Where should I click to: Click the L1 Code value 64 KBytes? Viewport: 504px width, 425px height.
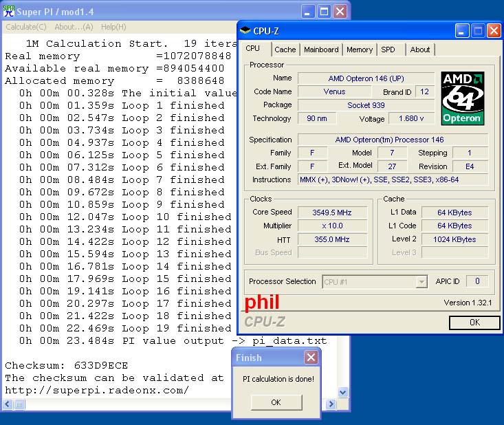tap(454, 226)
